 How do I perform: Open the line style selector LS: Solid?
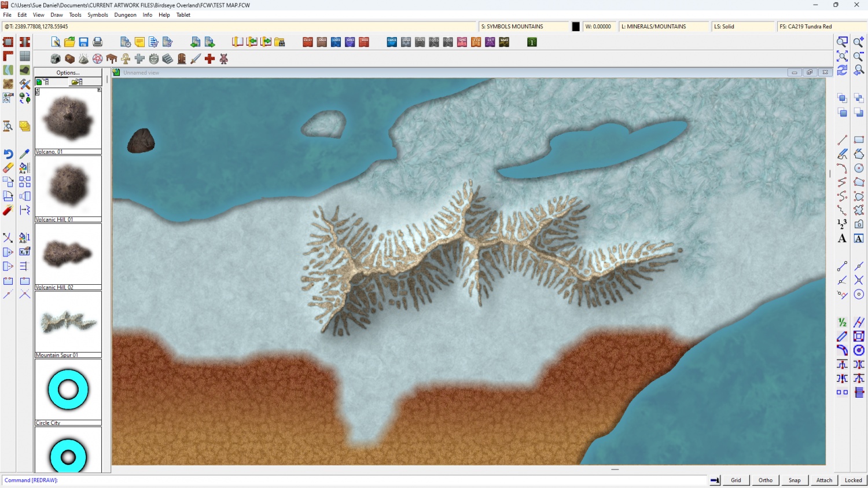(743, 27)
